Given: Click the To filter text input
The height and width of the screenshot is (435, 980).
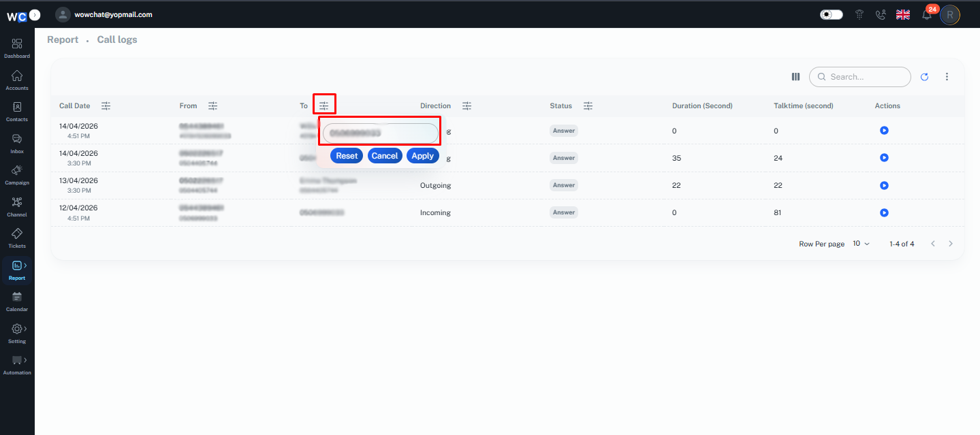Looking at the screenshot, I should (x=381, y=133).
